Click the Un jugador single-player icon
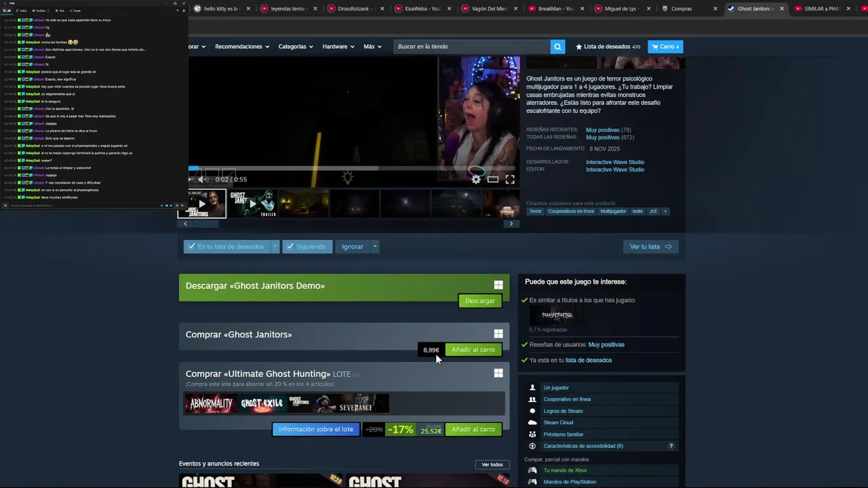This screenshot has width=868, height=488. coord(532,388)
